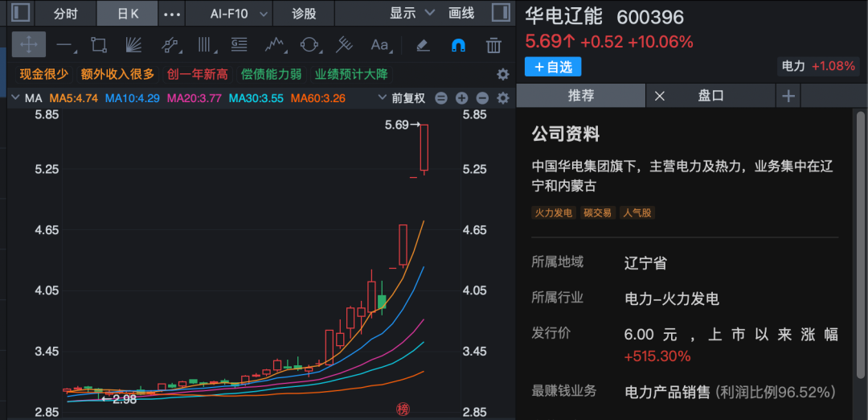
Task: Toggle the MA10:4.29 line label
Action: point(133,99)
